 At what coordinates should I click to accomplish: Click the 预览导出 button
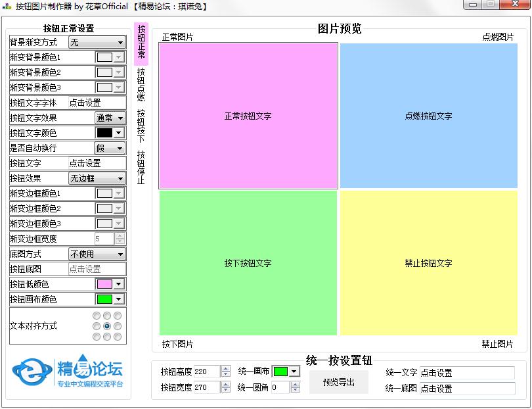pyautogui.click(x=339, y=382)
